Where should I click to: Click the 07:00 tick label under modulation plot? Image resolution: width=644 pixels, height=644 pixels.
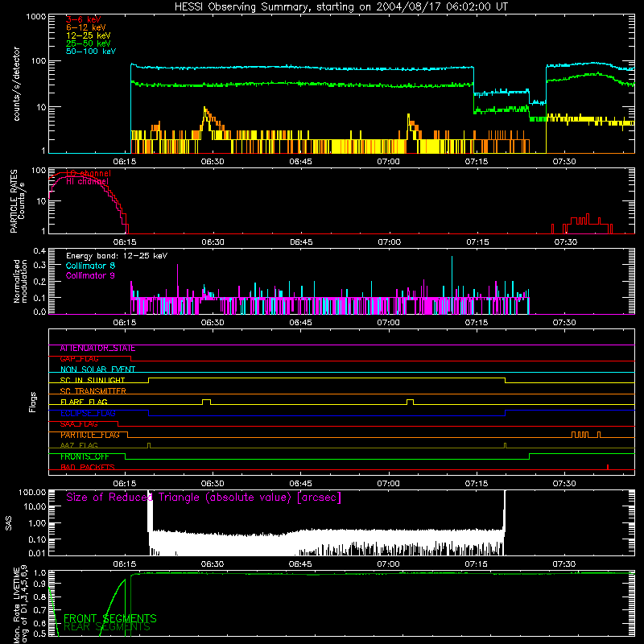tap(388, 323)
